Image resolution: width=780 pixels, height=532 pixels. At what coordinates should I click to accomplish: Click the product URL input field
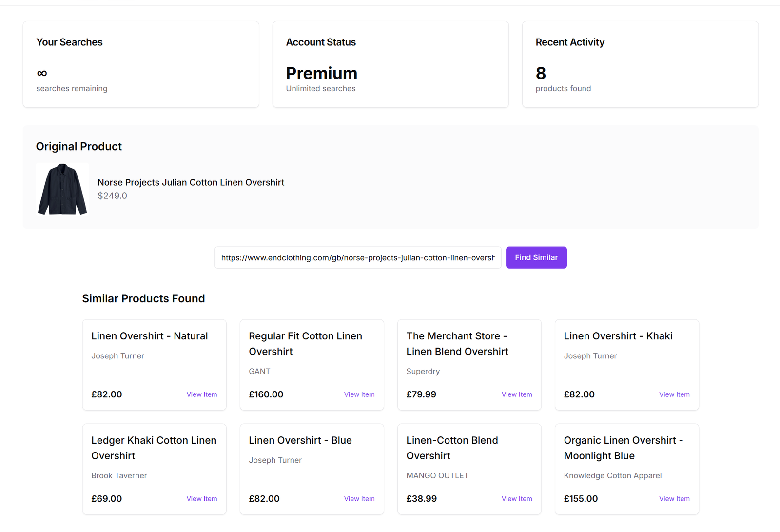pyautogui.click(x=358, y=257)
